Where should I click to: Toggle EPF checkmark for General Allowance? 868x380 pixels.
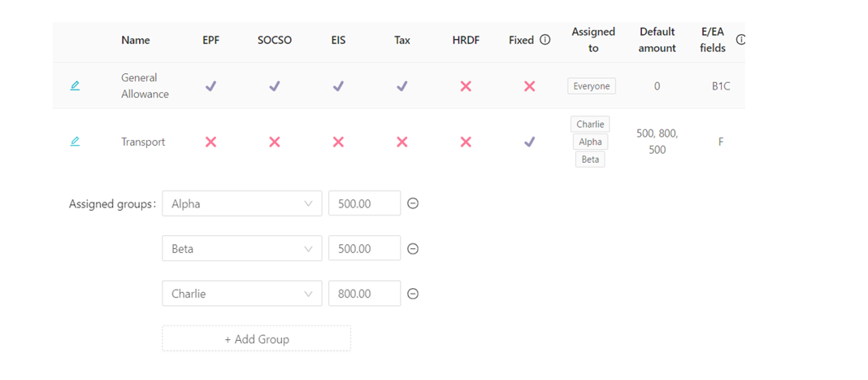click(210, 85)
